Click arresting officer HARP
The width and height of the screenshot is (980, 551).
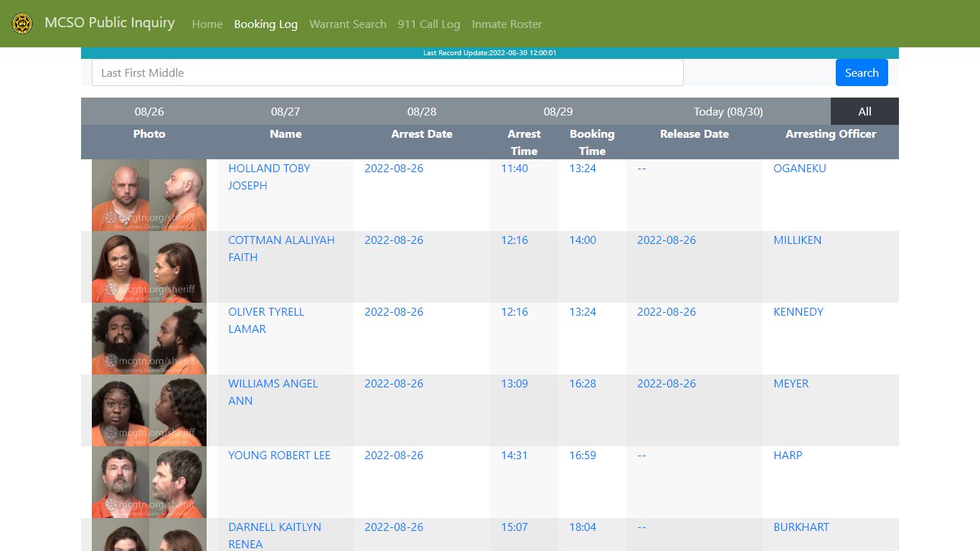[788, 455]
